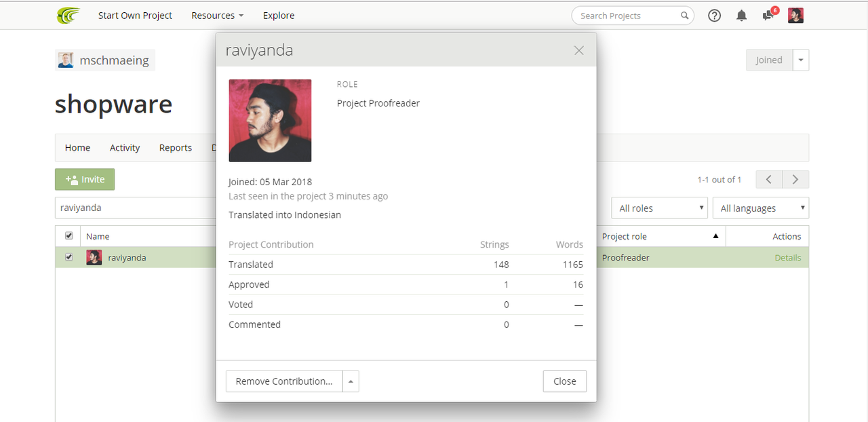
Task: Click the user avatar in top bar
Action: tap(795, 16)
